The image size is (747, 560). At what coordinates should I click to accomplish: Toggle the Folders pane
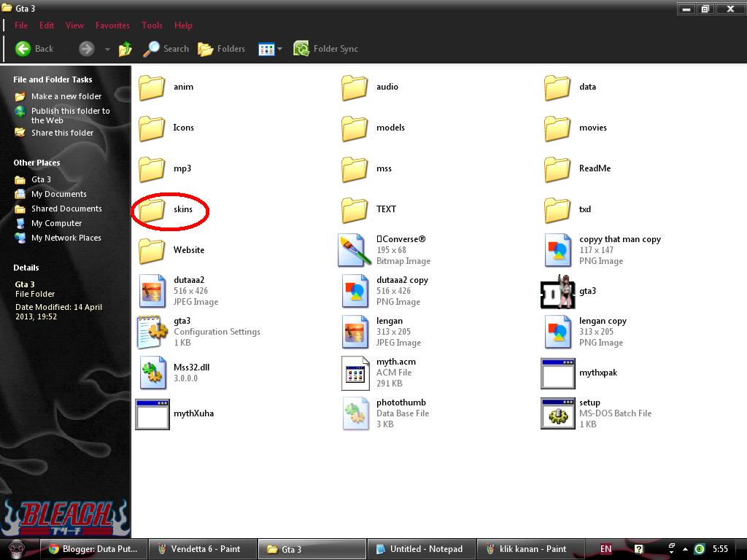click(x=221, y=49)
